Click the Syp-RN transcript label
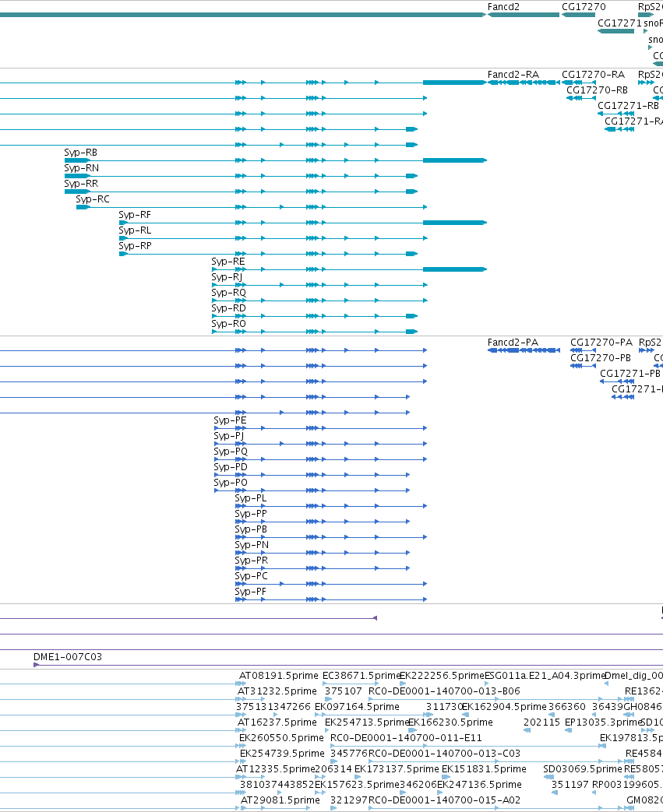This screenshot has height=812, width=663. tap(81, 168)
